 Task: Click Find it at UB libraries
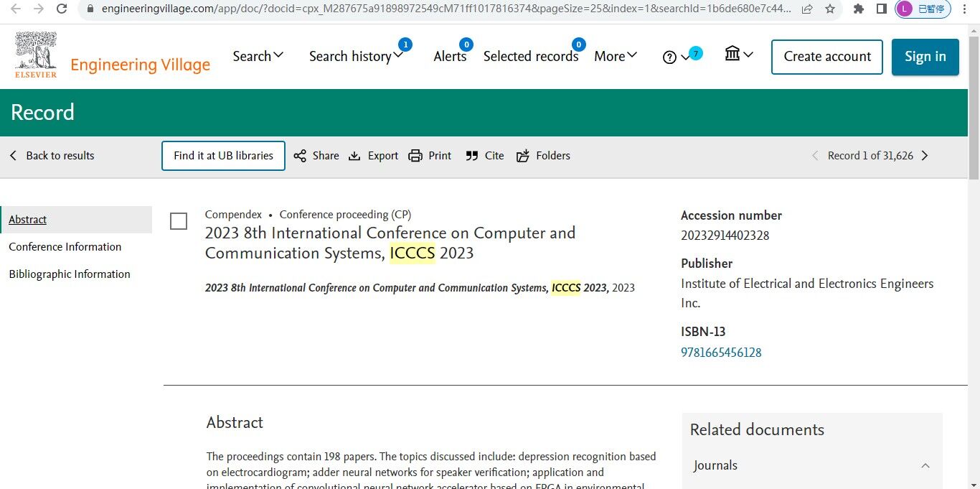coord(223,156)
